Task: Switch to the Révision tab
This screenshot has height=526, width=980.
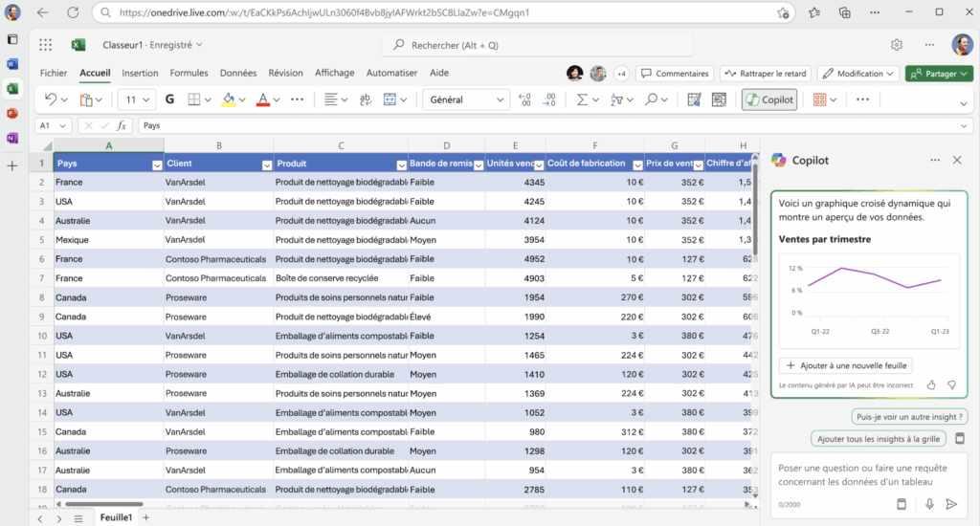Action: coord(285,73)
